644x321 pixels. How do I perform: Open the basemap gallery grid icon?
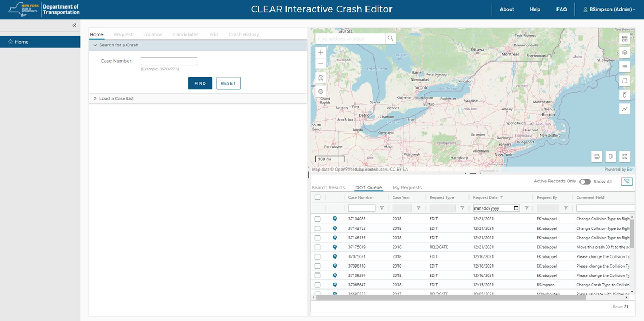[x=625, y=38]
